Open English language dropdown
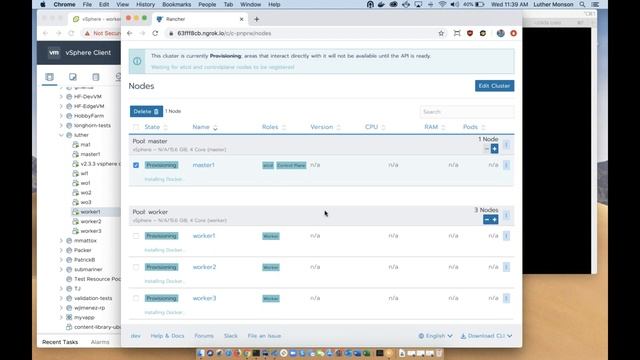Screen dimensions: 640x360 435,336
